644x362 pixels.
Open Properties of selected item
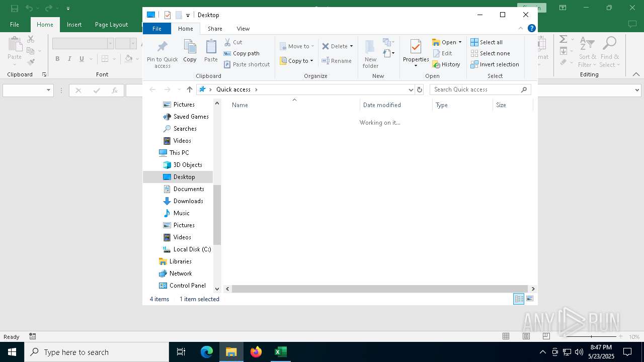click(x=416, y=54)
